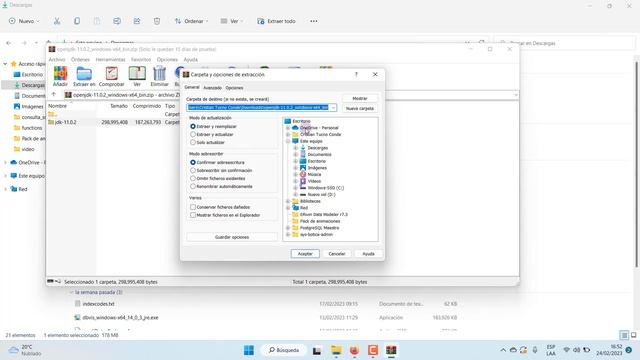Go back using the Explorer back arrow
The image size is (640, 360).
coord(9,43)
